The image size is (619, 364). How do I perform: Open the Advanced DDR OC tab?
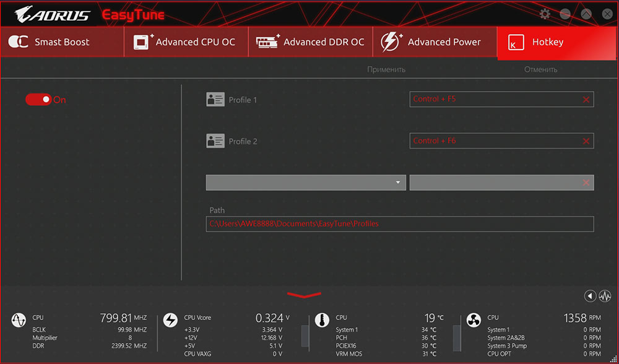pyautogui.click(x=311, y=42)
